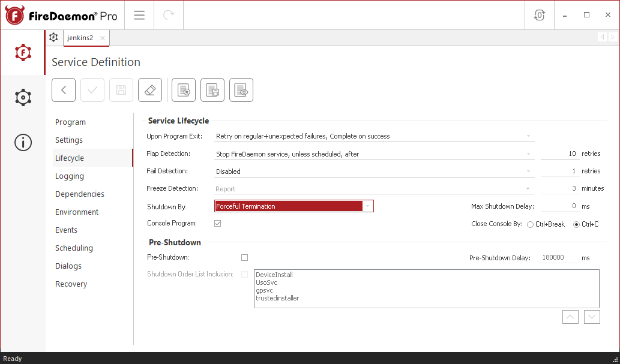Edit the Freeze Detection minutes field
Screen dimensions: 620x364
click(x=560, y=188)
